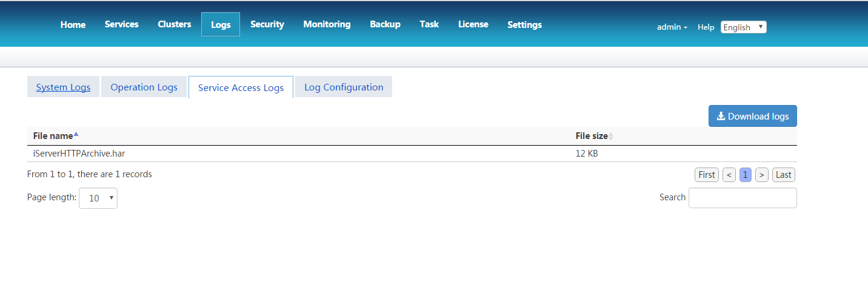
Task: Open the Services menu
Action: pos(121,24)
